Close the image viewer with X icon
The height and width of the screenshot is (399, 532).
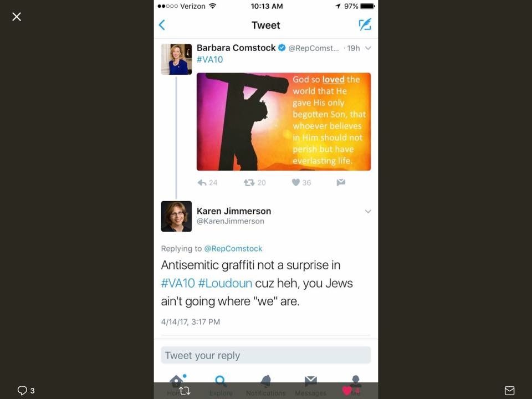pos(17,17)
